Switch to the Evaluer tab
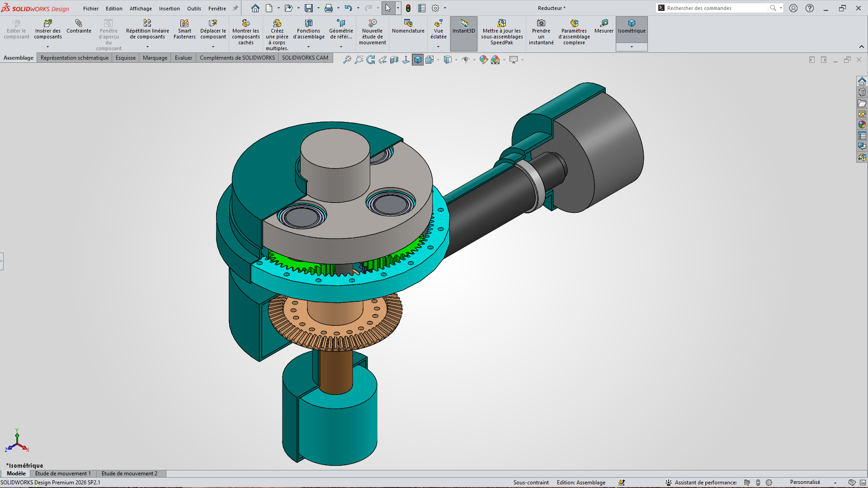The height and width of the screenshot is (488, 868). (x=184, y=58)
